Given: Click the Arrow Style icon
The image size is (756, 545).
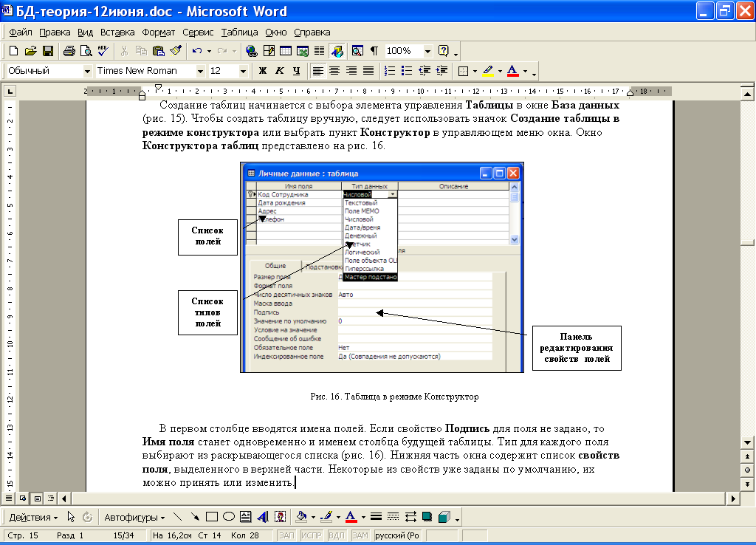Looking at the screenshot, I should point(410,517).
